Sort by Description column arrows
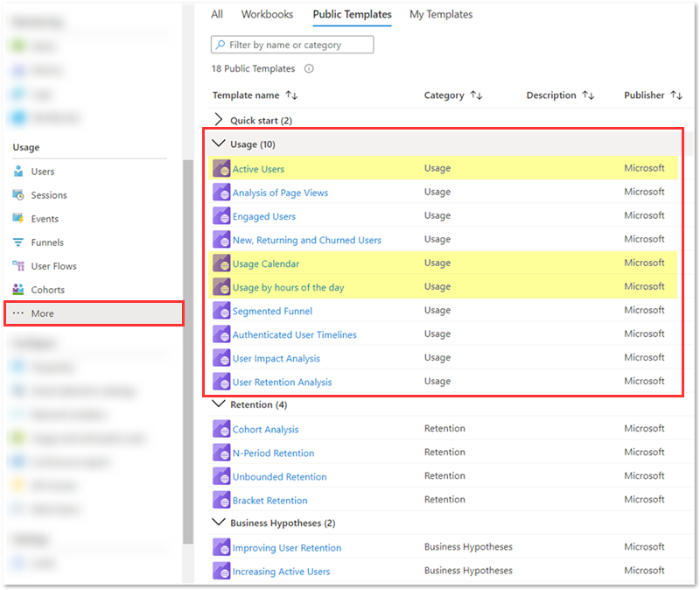 point(588,95)
